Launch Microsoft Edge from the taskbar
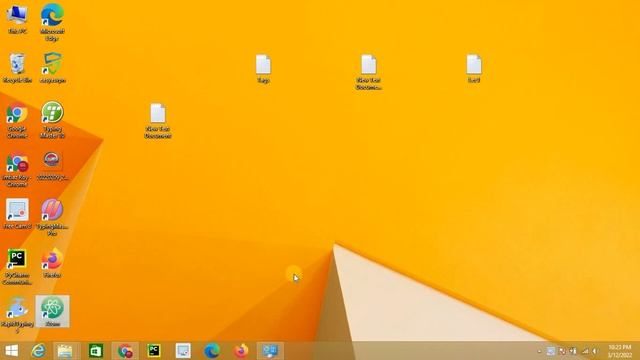 212,351
